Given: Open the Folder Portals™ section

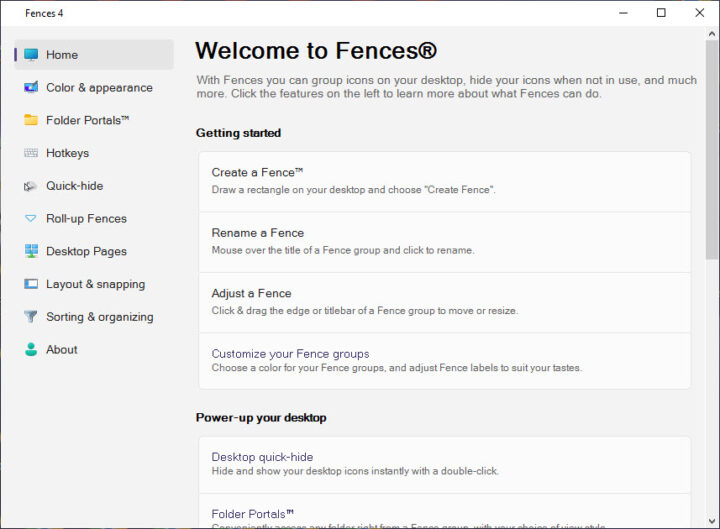Looking at the screenshot, I should point(88,120).
